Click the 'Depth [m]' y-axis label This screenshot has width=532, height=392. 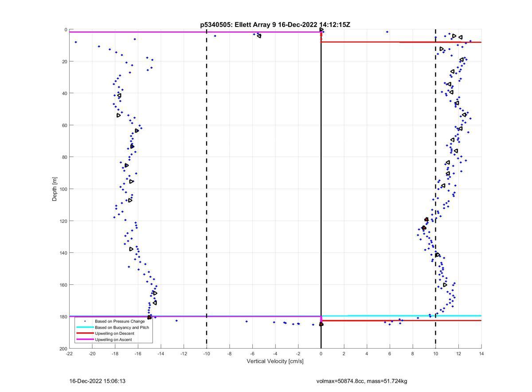55,189
